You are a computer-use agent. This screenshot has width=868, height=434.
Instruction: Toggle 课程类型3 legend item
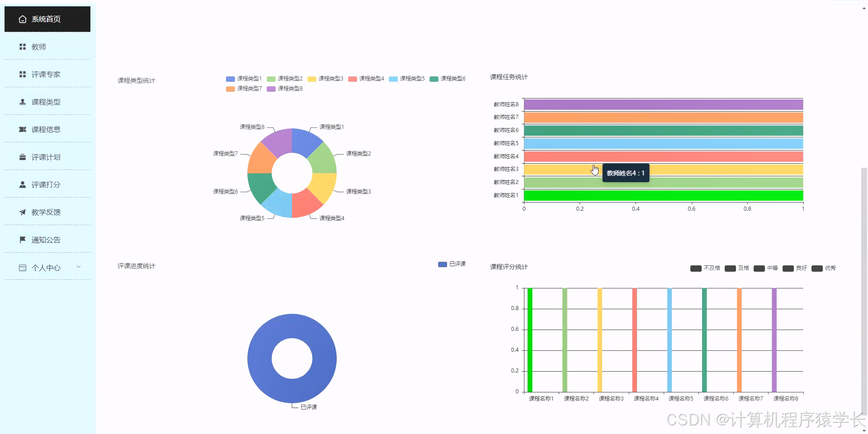click(325, 79)
